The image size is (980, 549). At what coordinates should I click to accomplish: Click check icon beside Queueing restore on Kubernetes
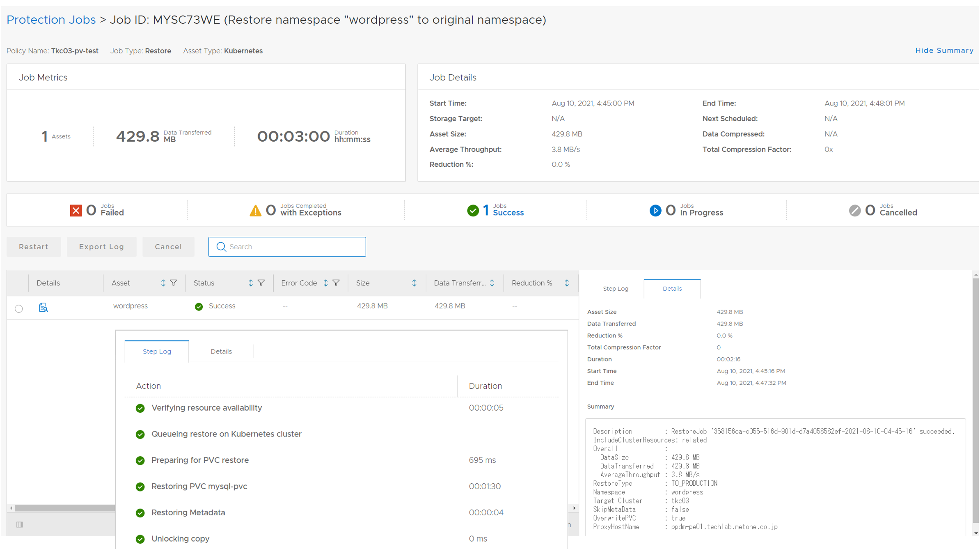(x=140, y=434)
